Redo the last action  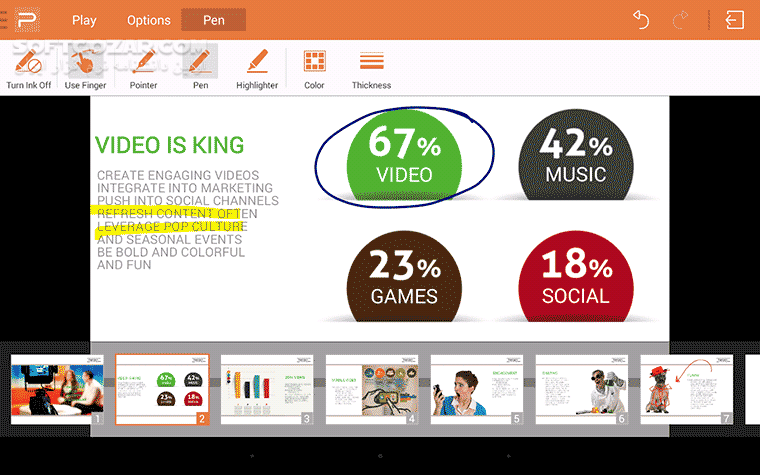tap(681, 20)
